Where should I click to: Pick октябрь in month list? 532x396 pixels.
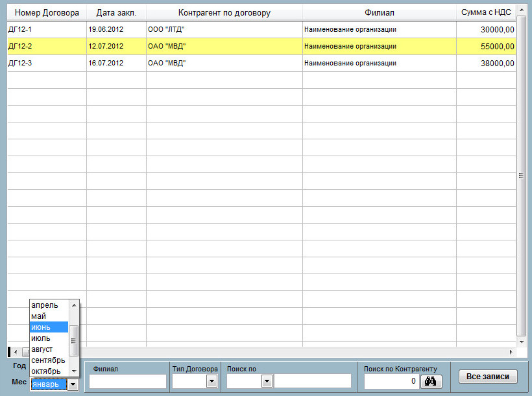click(49, 371)
